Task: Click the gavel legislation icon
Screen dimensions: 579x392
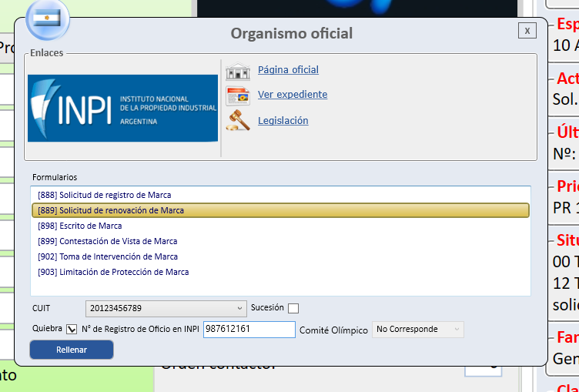Action: (x=238, y=120)
